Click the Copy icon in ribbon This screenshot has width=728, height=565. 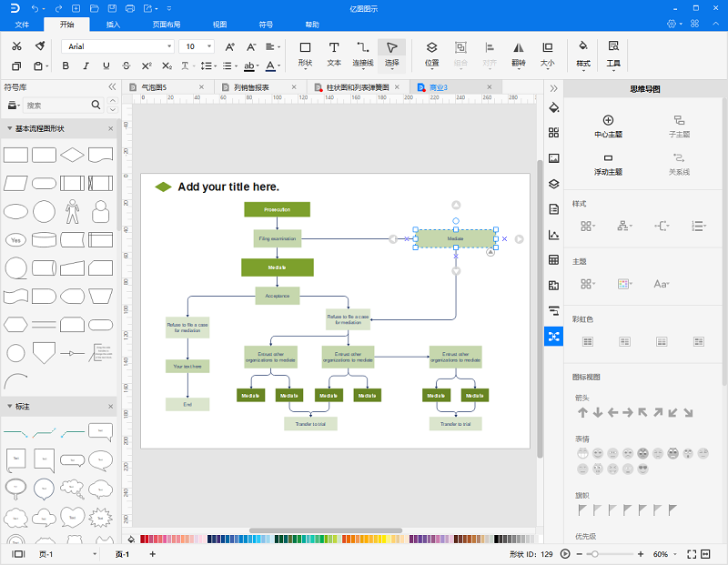pyautogui.click(x=16, y=66)
